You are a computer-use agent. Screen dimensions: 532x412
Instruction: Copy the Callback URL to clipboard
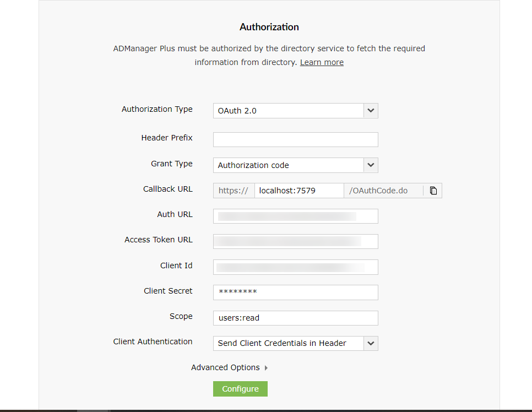[x=433, y=191]
